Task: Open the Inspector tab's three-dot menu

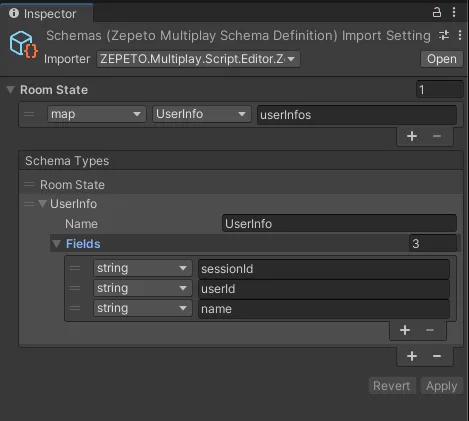Action: point(454,13)
